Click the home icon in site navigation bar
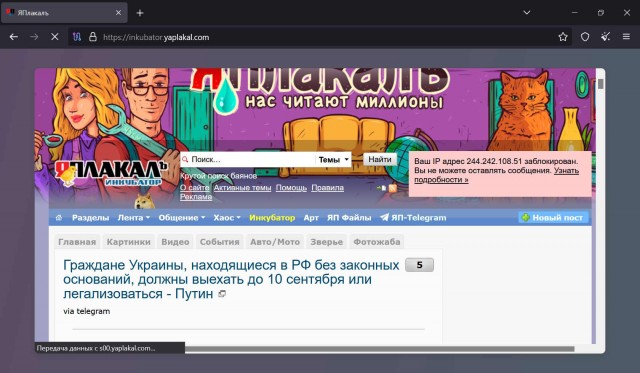640x373 pixels. [59, 218]
